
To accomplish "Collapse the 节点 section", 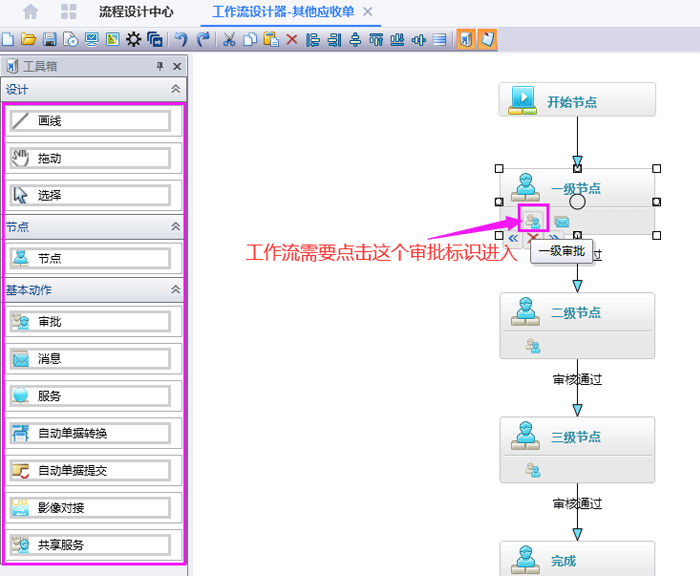I will click(x=176, y=227).
